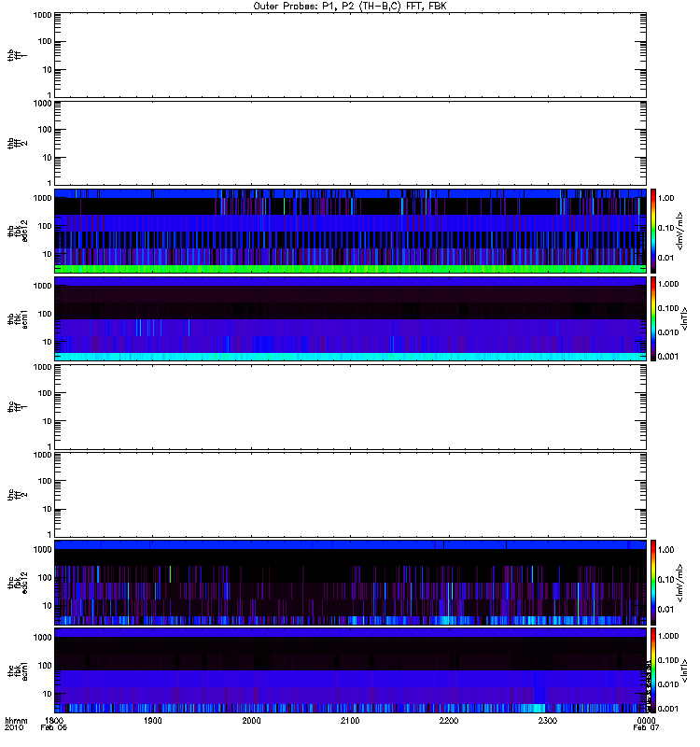Click the 'Feb 06' date label

[54, 727]
